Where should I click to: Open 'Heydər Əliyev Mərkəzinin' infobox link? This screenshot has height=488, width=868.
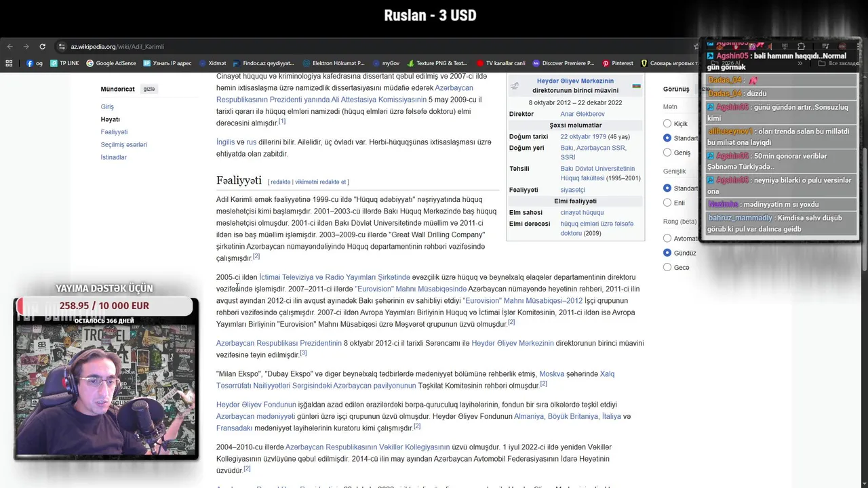[x=575, y=81]
